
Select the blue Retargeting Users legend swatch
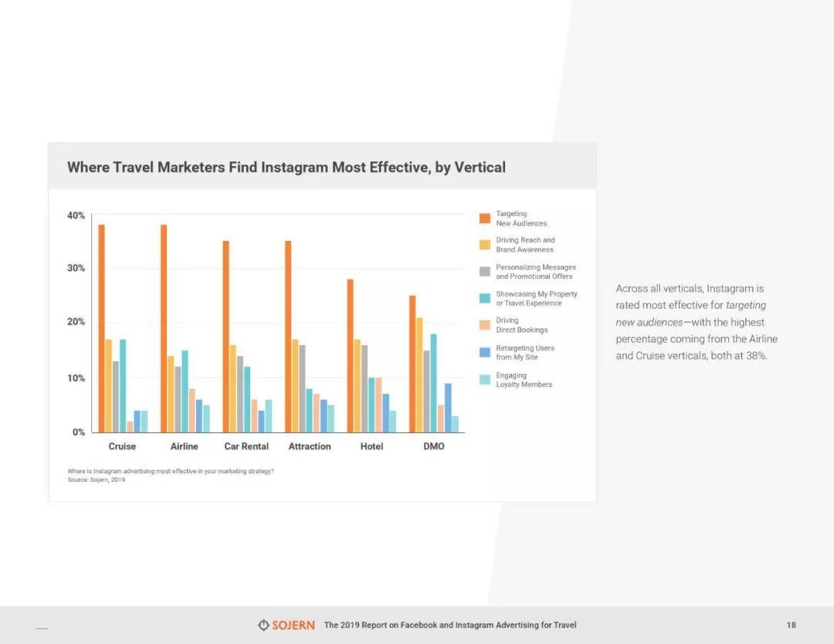pos(484,352)
